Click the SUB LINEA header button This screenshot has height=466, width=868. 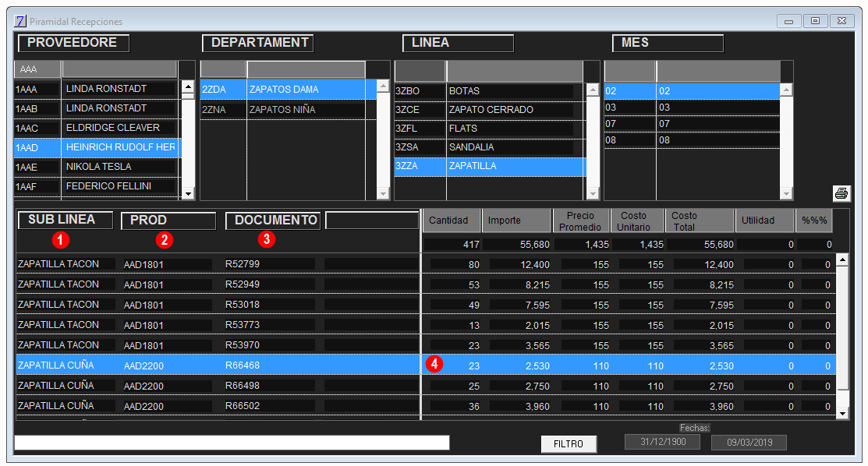(66, 220)
